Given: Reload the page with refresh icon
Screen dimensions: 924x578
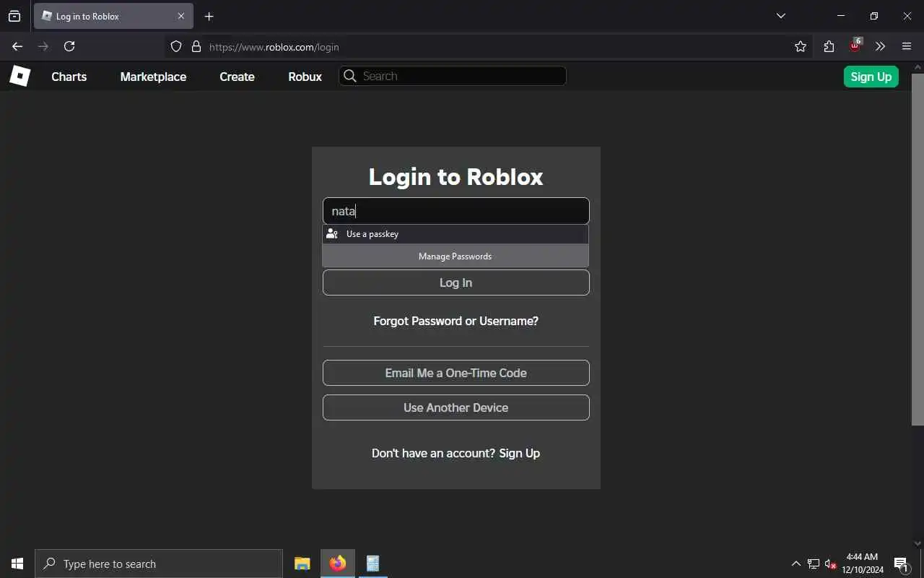Looking at the screenshot, I should click(x=69, y=46).
